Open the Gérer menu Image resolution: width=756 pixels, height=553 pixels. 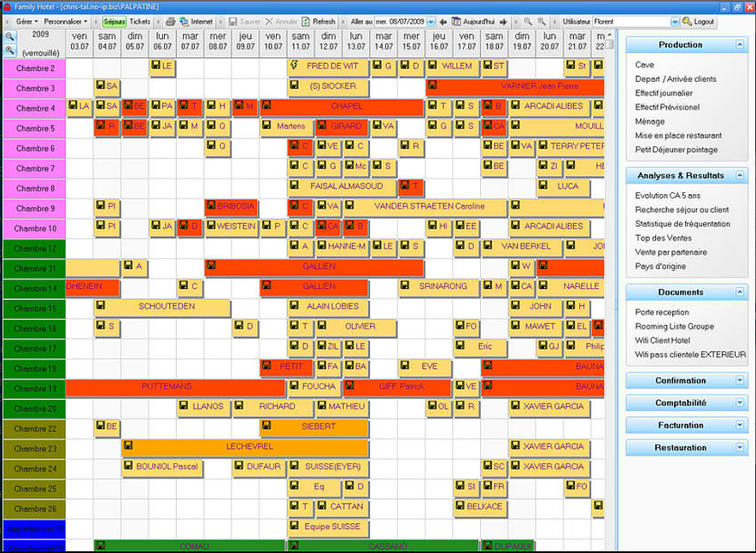point(26,21)
